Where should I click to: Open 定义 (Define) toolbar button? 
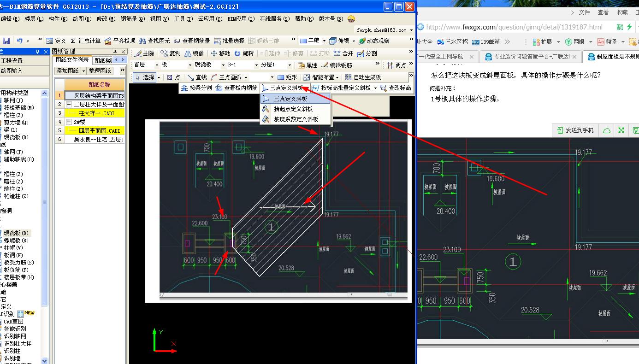56,41
